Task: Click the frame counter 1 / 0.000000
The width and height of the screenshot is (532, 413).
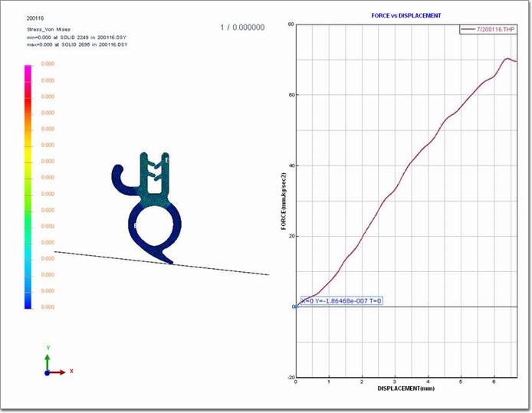Action: [242, 27]
